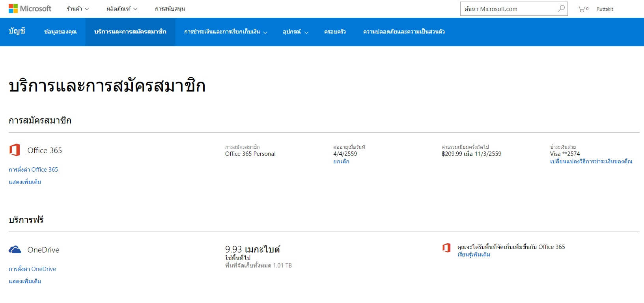Image resolution: width=644 pixels, height=303 pixels.
Task: Open การสนับสนุน support menu
Action: coord(170,9)
